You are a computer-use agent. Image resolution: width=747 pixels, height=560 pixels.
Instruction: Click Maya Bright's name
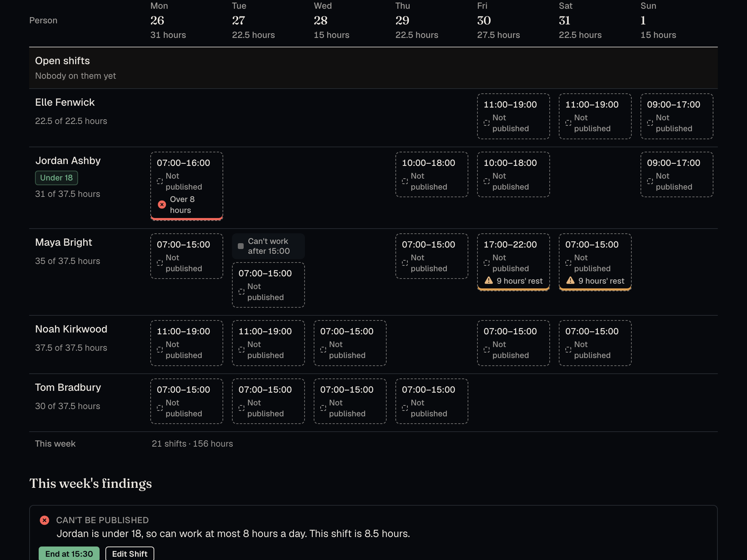coord(64,242)
